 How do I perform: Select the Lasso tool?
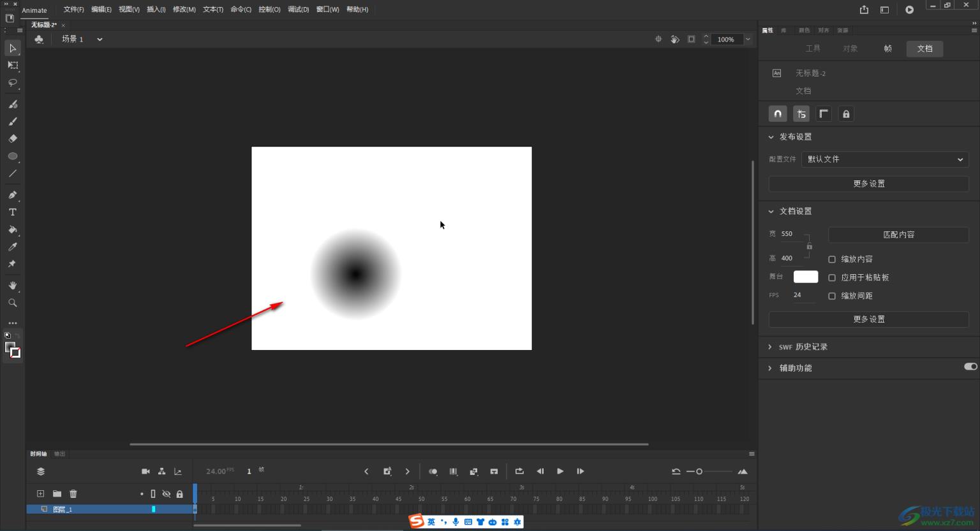(x=13, y=83)
